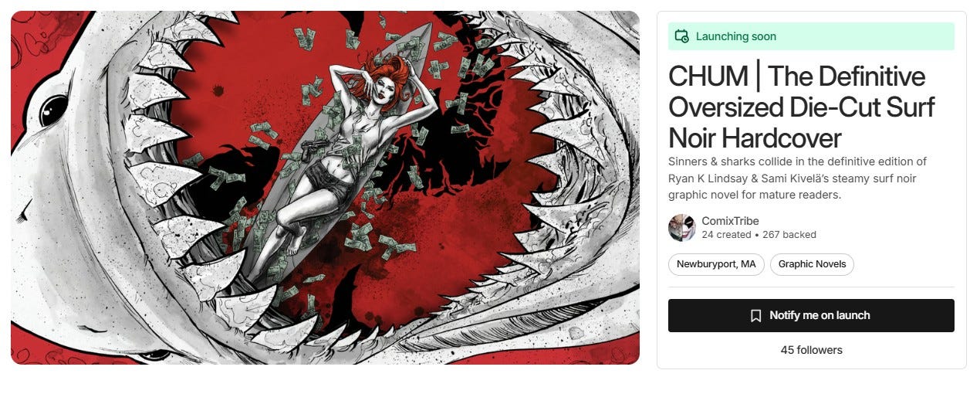Screen dimensions: 980x394
Task: Click the shark's black eye in the artwork
Action: point(52,111)
